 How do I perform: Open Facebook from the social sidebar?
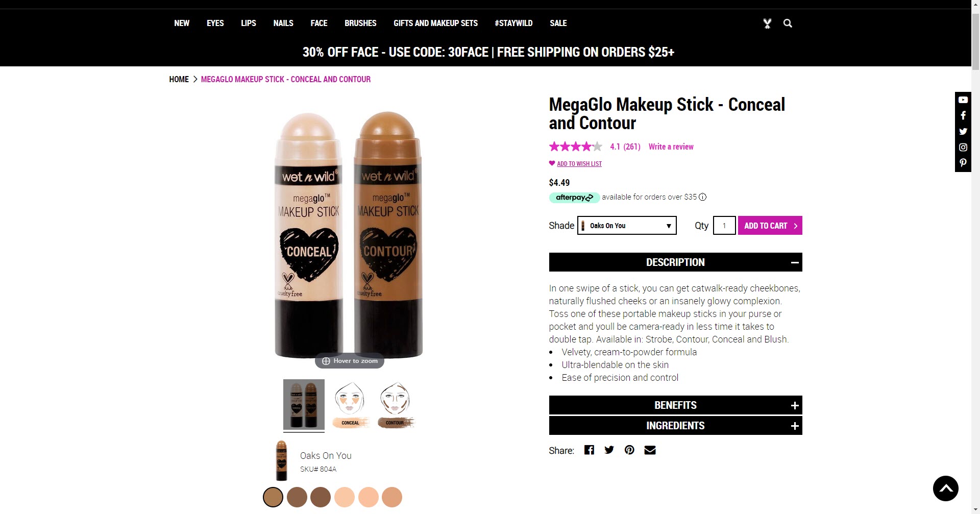click(963, 115)
